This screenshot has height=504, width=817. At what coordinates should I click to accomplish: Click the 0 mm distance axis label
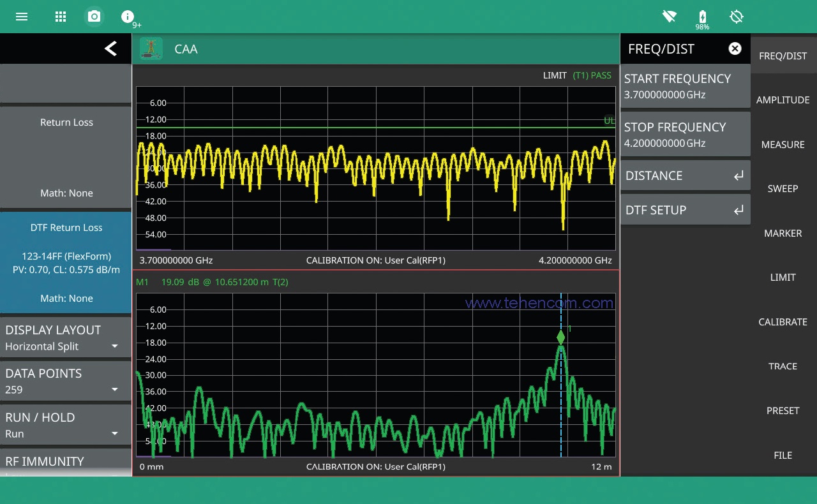point(151,467)
